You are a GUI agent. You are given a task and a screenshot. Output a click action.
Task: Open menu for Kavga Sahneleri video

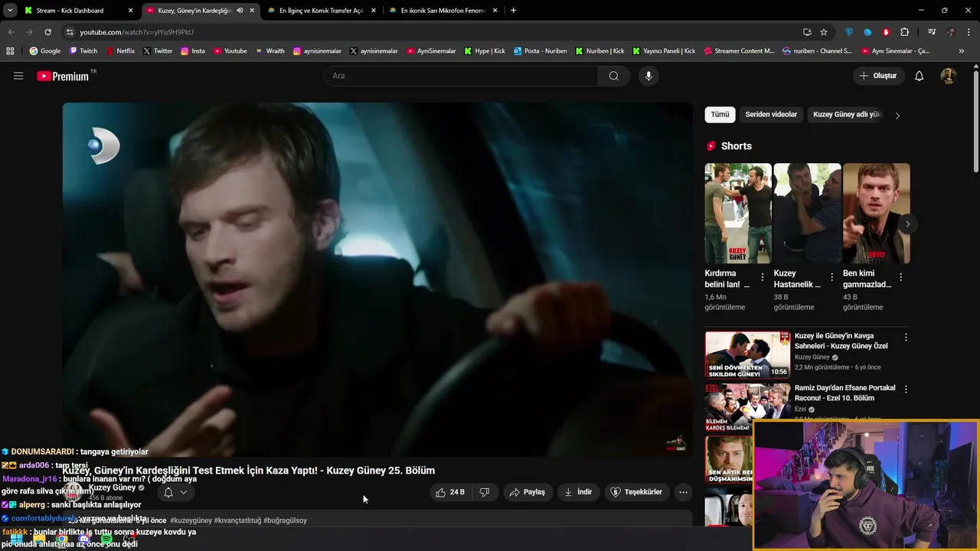pyautogui.click(x=906, y=337)
